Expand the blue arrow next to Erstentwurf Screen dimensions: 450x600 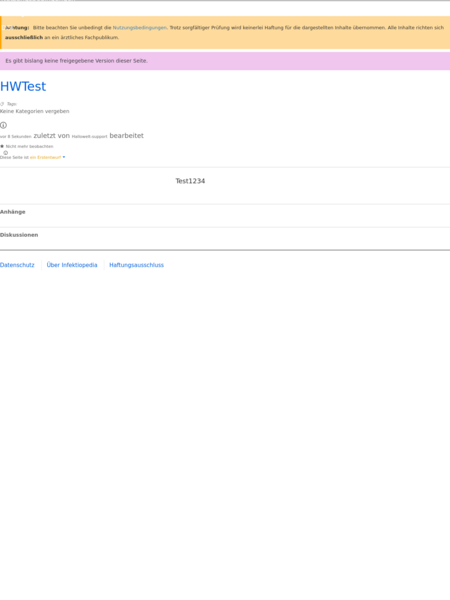click(x=64, y=157)
